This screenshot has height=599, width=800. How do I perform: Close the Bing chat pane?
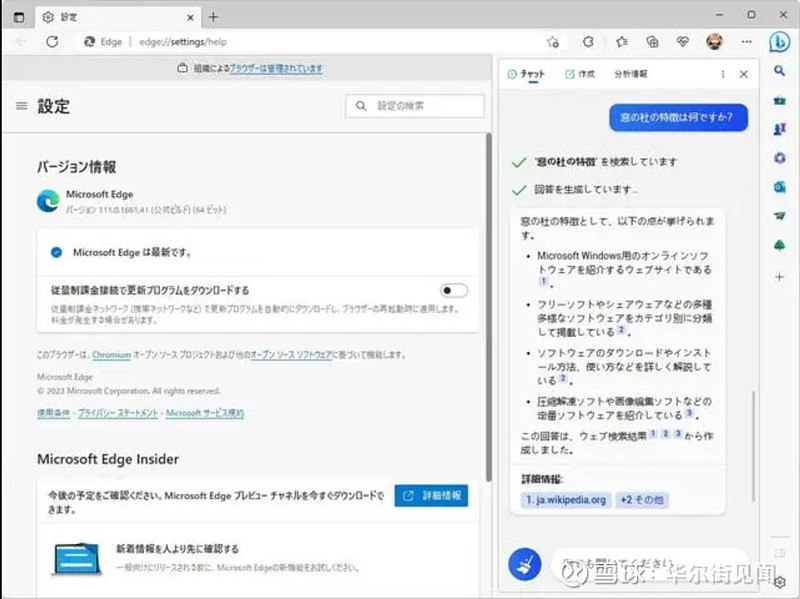pyautogui.click(x=743, y=74)
